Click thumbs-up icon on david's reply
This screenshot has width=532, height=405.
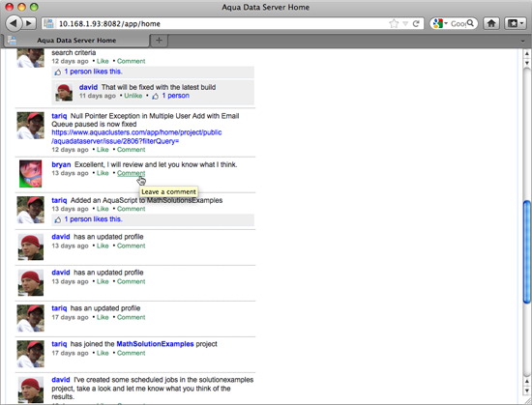click(156, 97)
